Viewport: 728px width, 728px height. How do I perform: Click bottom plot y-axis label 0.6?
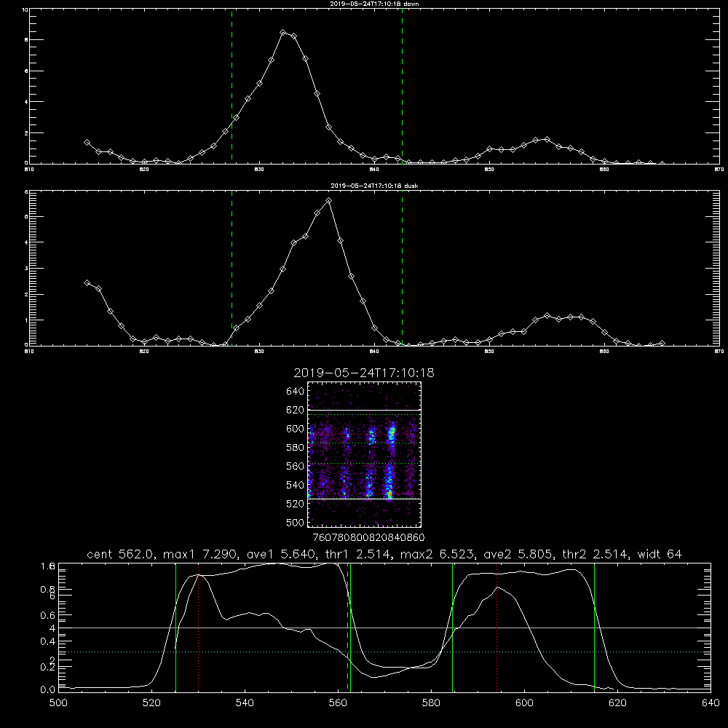[47, 615]
